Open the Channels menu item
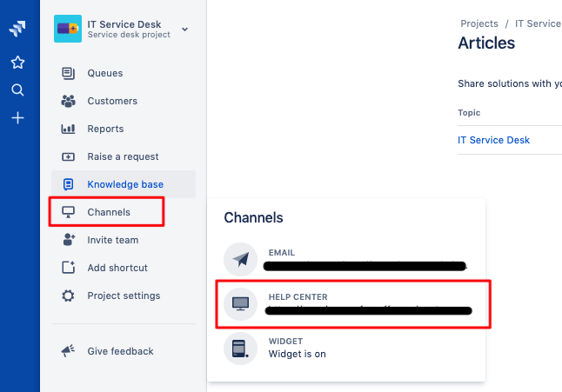The width and height of the screenshot is (562, 392). pyautogui.click(x=124, y=212)
